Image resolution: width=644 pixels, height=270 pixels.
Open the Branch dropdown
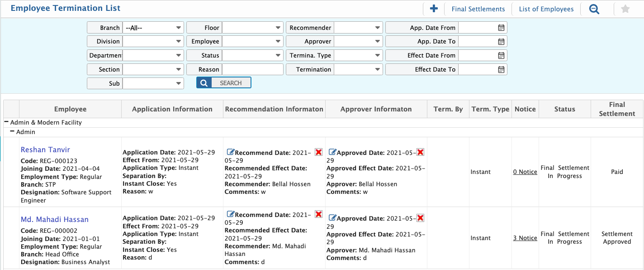point(153,28)
